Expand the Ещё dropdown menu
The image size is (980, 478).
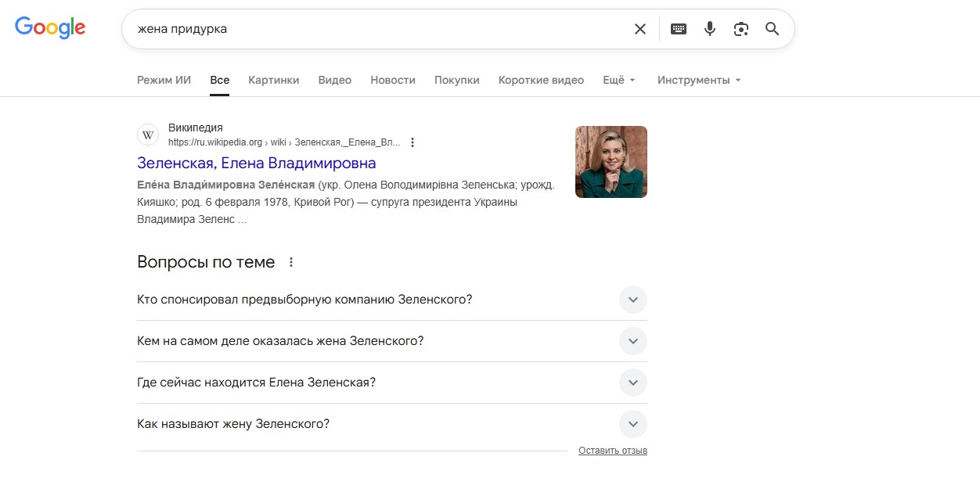[618, 80]
